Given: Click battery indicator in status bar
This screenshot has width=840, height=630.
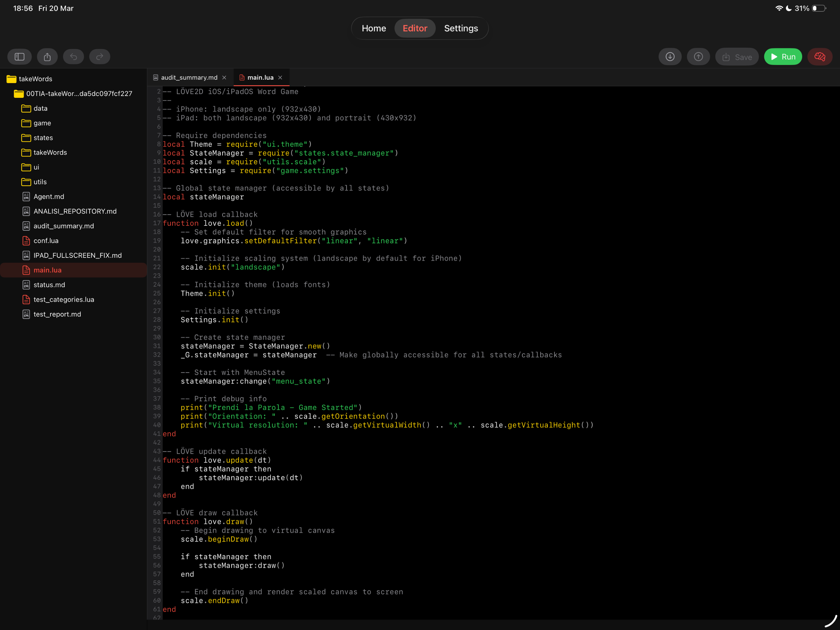Looking at the screenshot, I should click(819, 8).
